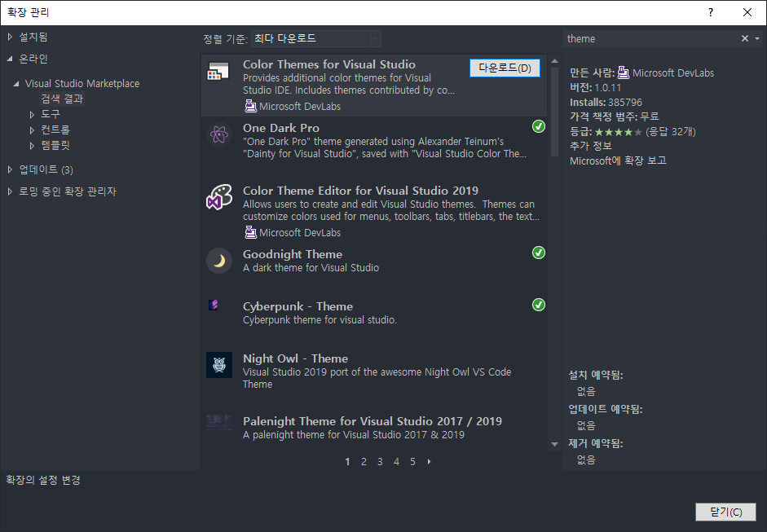Click the results list scroll down arrow
767x532 pixels.
pos(554,444)
